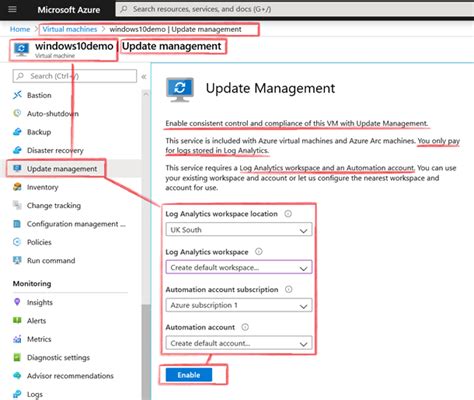Click the Metrics chart icon
The image size is (474, 400).
pyautogui.click(x=17, y=339)
